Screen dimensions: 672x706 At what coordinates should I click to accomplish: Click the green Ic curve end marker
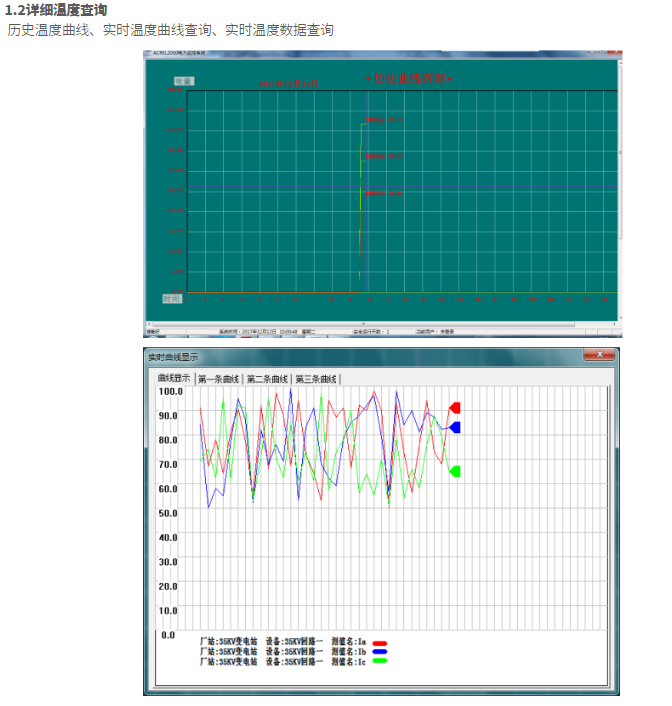pyautogui.click(x=455, y=471)
